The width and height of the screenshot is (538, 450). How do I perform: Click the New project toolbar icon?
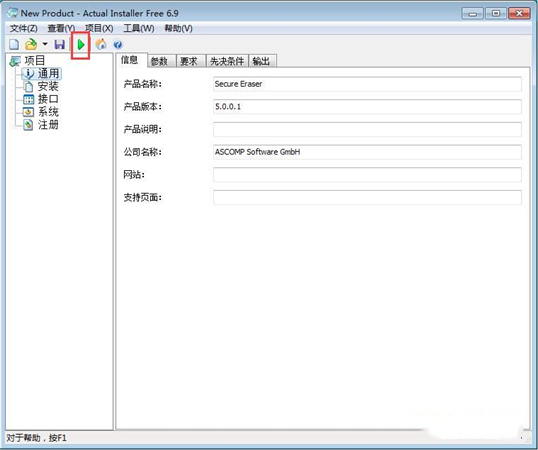click(x=14, y=44)
